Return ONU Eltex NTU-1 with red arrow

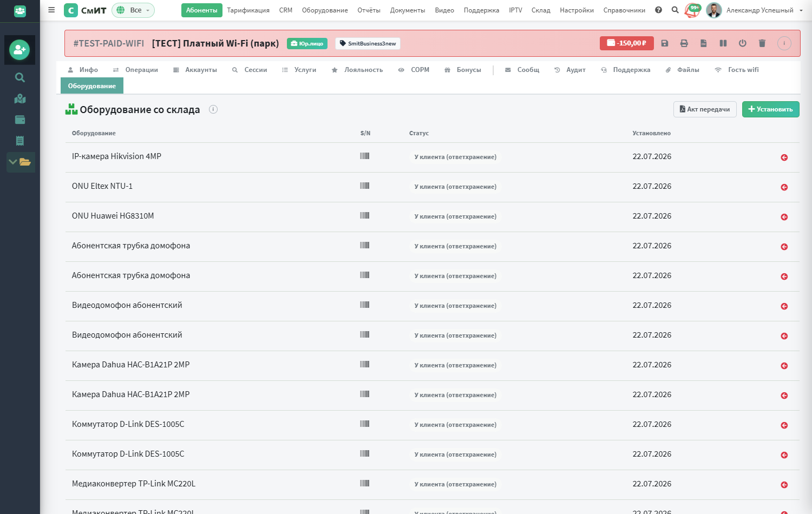click(784, 187)
